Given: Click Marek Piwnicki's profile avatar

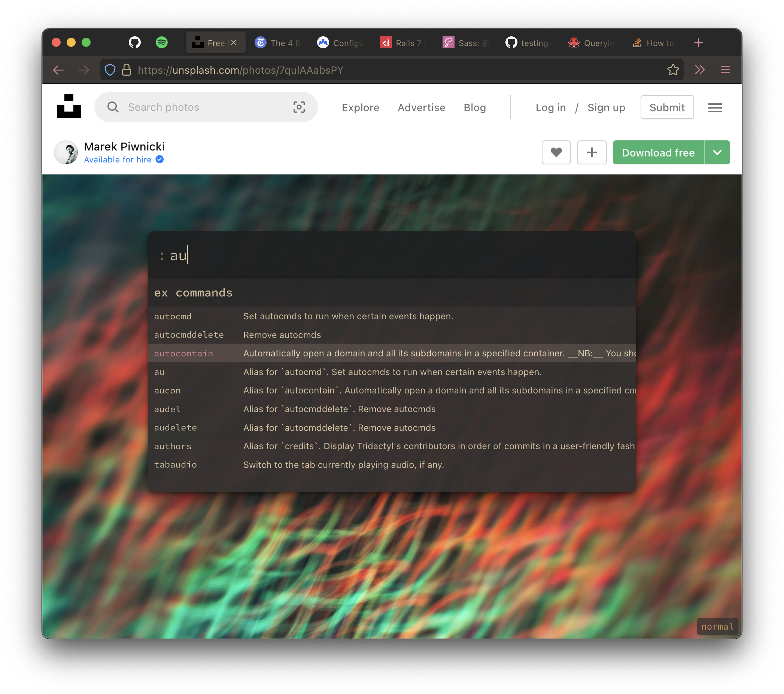Looking at the screenshot, I should 66,152.
